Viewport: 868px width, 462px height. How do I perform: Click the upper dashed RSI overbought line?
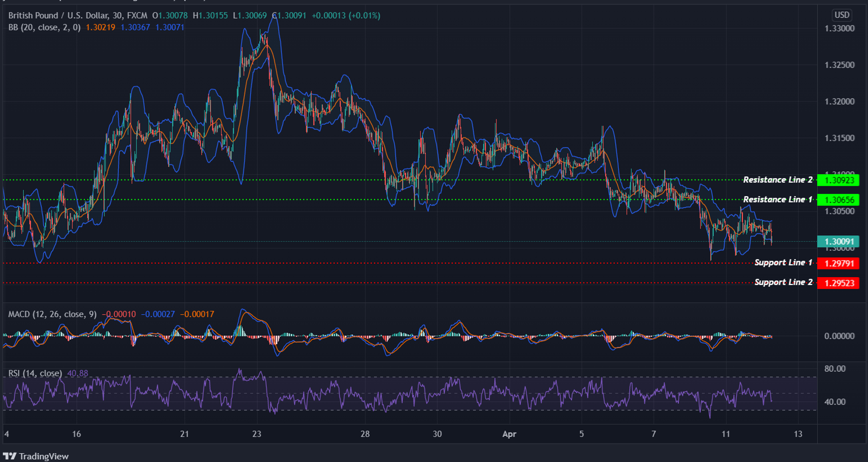tap(394, 377)
